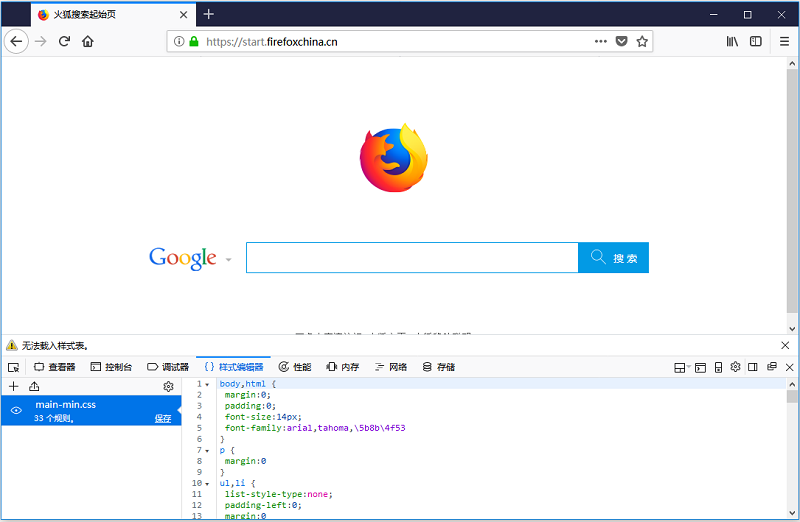This screenshot has width=800, height=522.
Task: Focus the start page search input box
Action: pos(412,258)
